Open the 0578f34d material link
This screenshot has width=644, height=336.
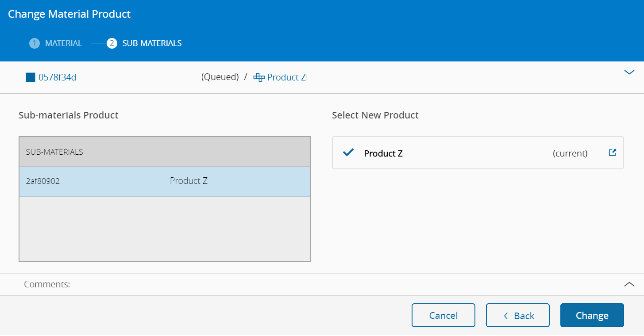pos(57,77)
